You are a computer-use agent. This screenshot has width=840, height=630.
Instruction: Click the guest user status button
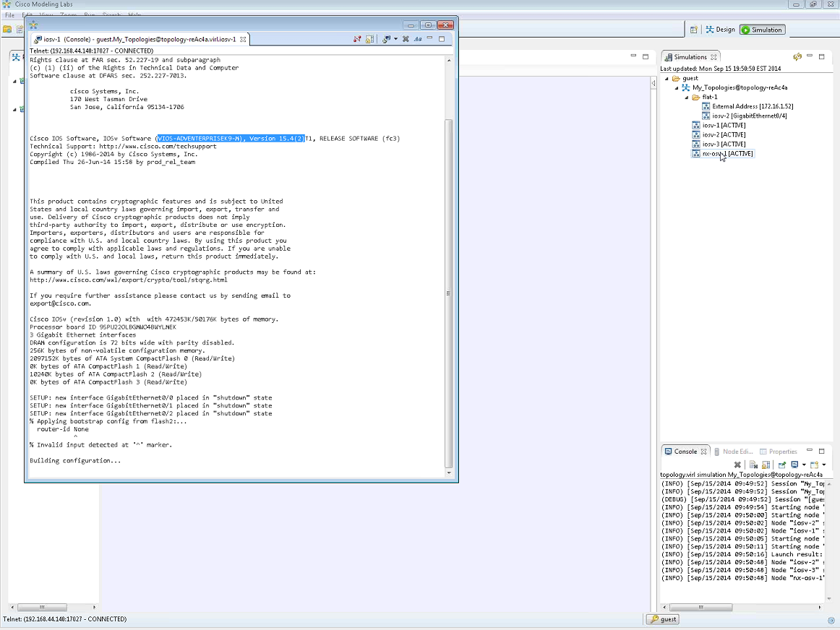point(663,619)
